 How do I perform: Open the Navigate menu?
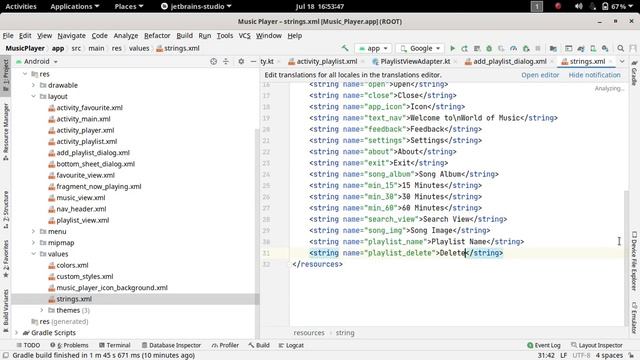point(71,36)
